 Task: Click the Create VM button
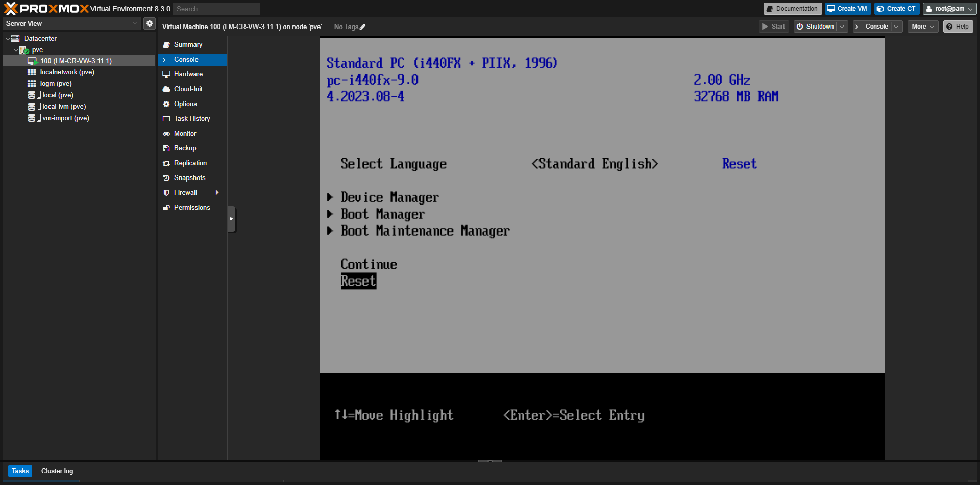coord(847,8)
